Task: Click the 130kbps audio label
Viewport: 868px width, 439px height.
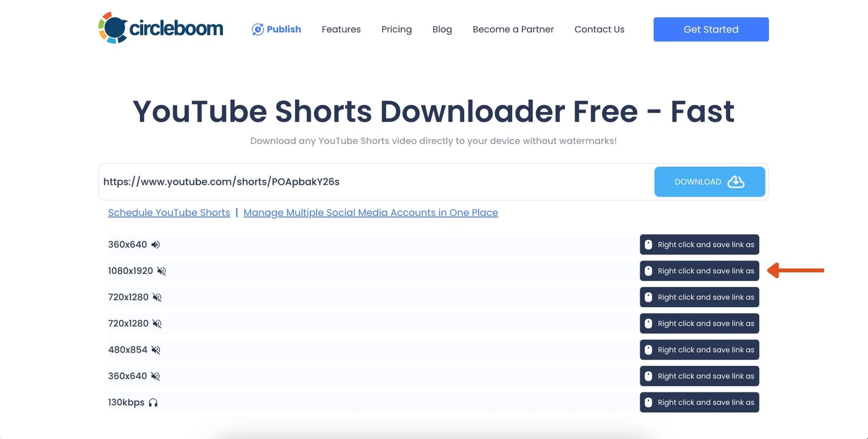Action: 126,403
